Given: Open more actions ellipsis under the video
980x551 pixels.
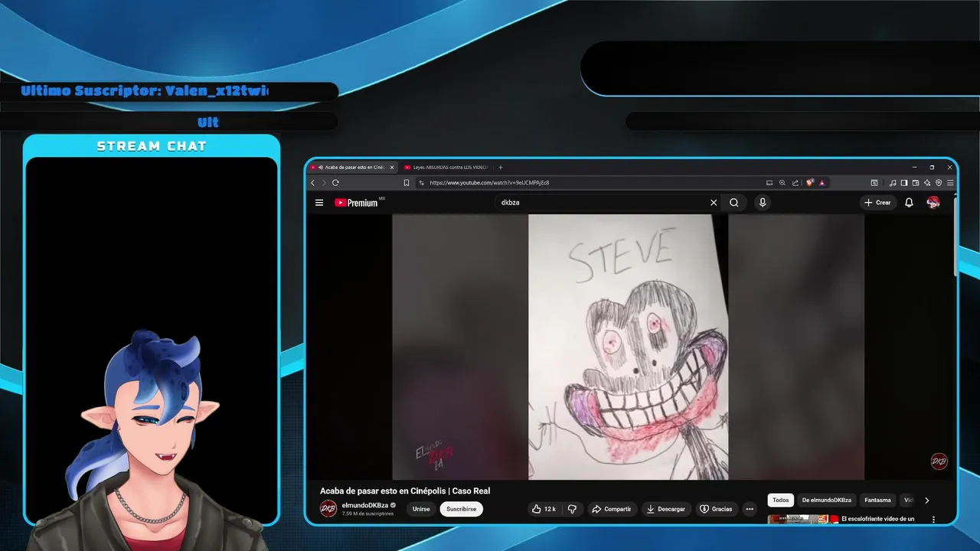Looking at the screenshot, I should [x=750, y=509].
